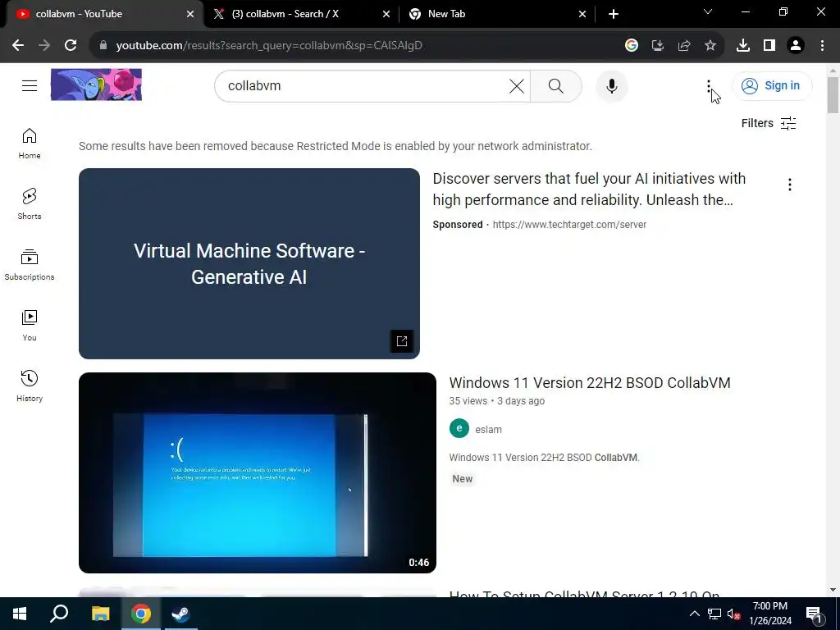The width and height of the screenshot is (840, 630).
Task: Toggle the Chrome side panel
Action: point(769,46)
